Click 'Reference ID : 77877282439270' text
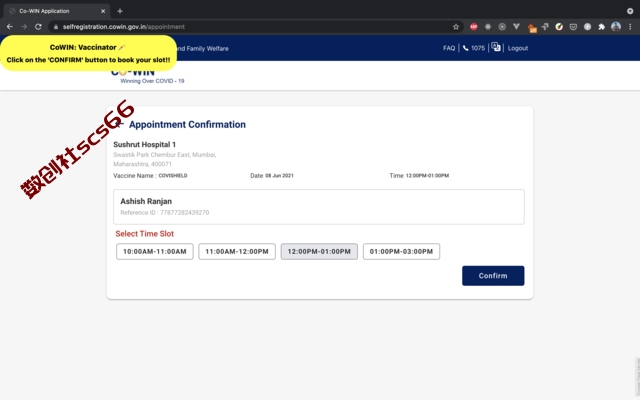The height and width of the screenshot is (400, 640). point(164,213)
